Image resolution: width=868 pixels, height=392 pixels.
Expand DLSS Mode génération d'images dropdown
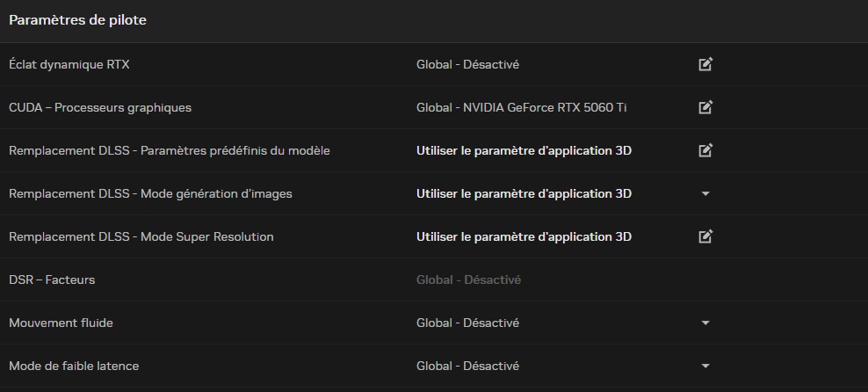(x=705, y=193)
